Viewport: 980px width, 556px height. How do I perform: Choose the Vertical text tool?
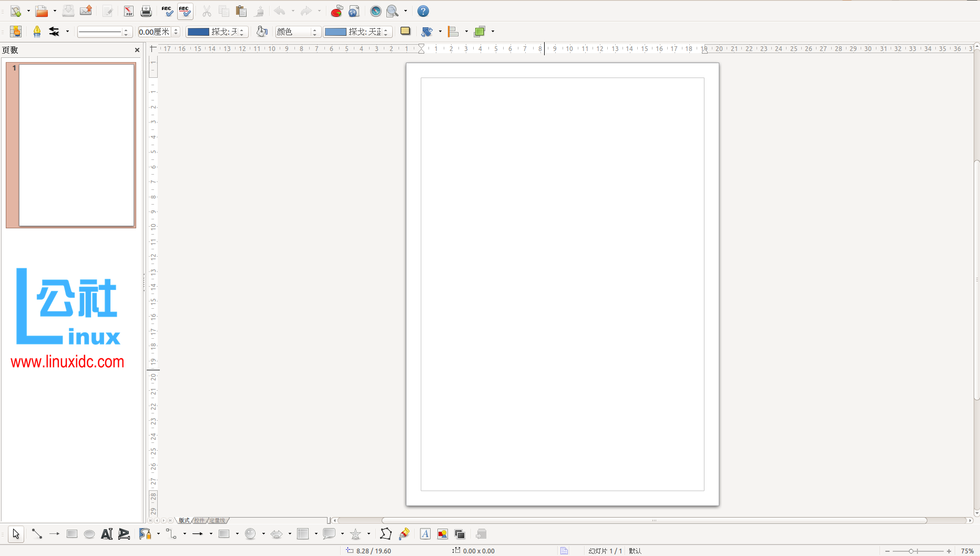click(124, 534)
